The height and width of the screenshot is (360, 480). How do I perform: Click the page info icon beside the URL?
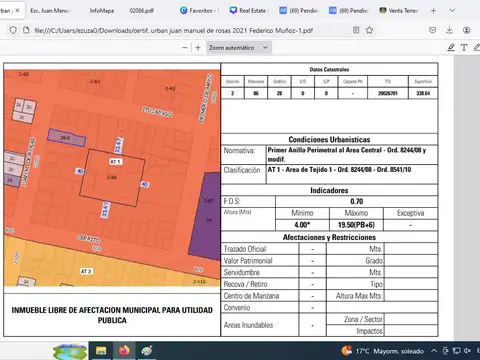(x=26, y=30)
